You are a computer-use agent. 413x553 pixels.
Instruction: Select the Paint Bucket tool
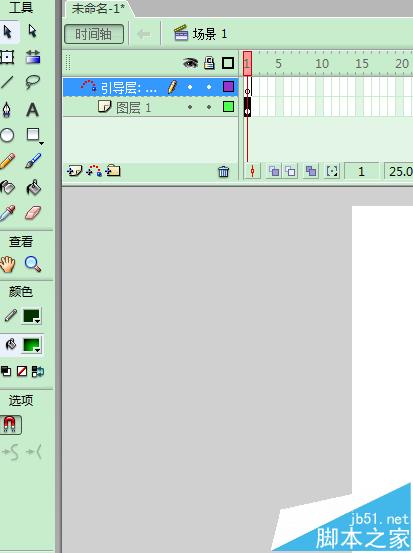point(33,187)
